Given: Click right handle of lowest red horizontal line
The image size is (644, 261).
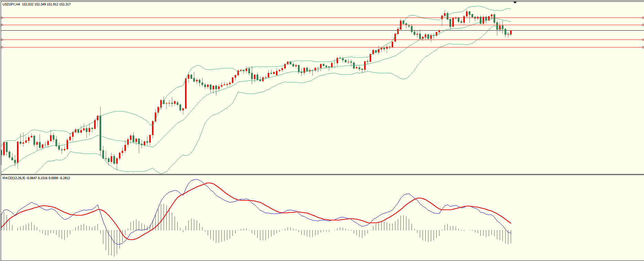Looking at the screenshot, I should pos(643,47).
